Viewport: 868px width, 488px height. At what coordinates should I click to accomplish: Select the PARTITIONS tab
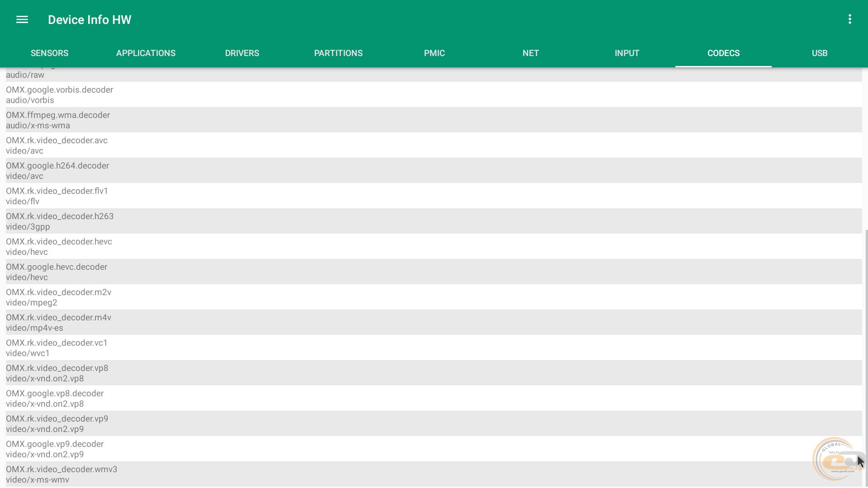338,53
